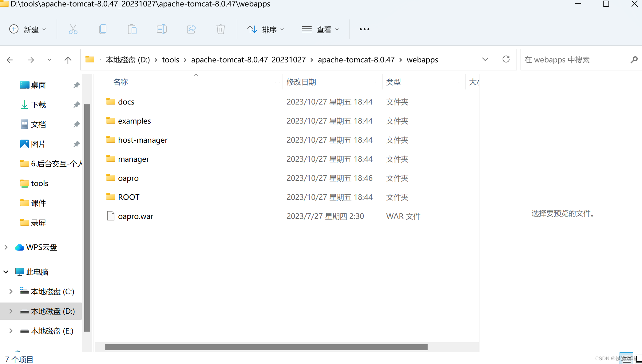The height and width of the screenshot is (364, 642).
Task: Open the See more (...) menu
Action: pos(364,29)
